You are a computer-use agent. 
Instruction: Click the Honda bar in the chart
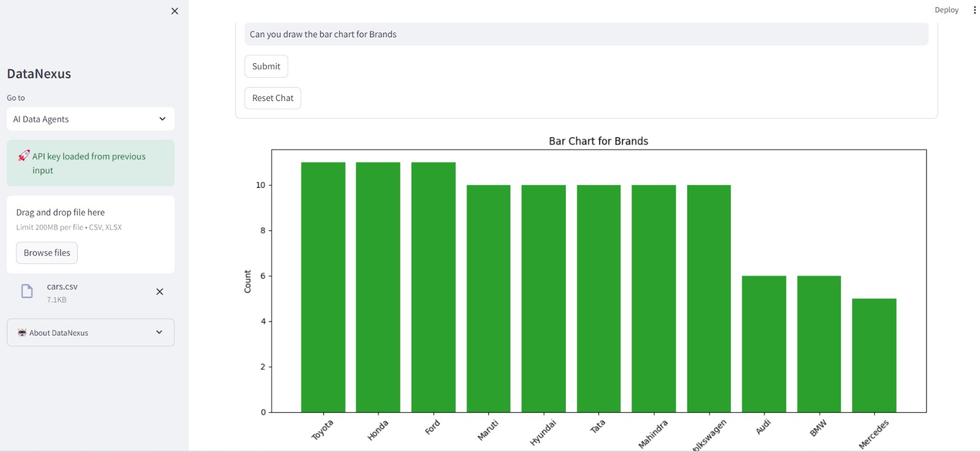click(x=378, y=287)
